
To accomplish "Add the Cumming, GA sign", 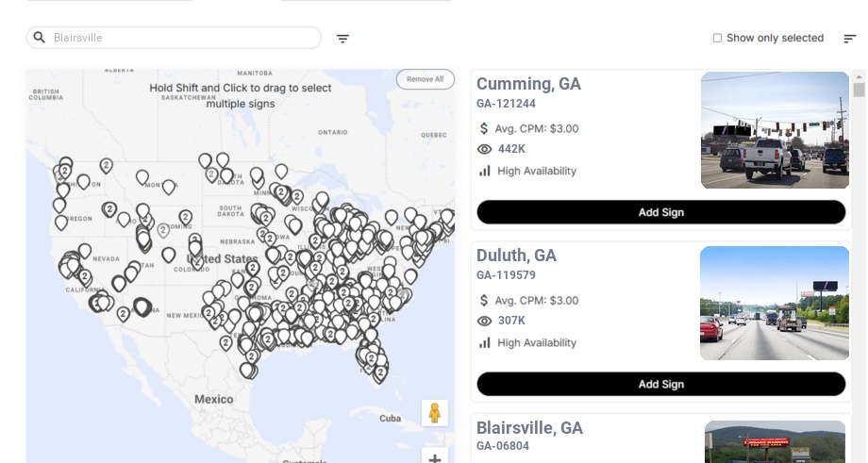I will (660, 212).
